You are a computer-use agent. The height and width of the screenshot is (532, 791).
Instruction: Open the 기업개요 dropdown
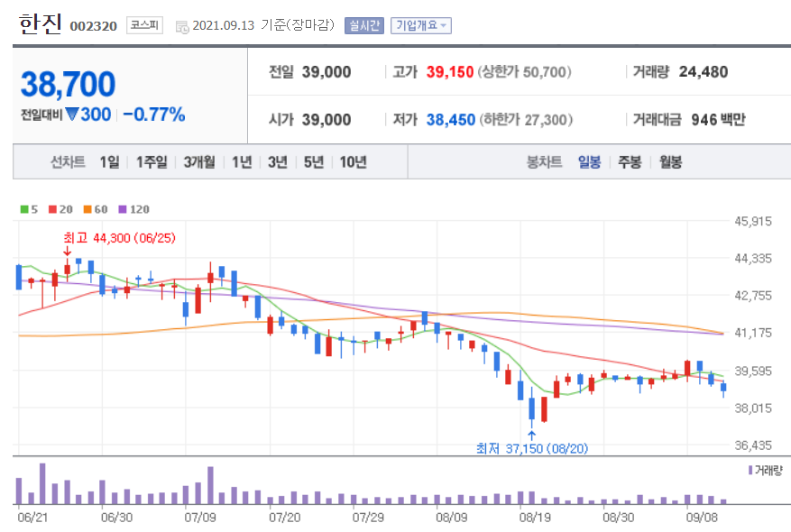coord(420,26)
